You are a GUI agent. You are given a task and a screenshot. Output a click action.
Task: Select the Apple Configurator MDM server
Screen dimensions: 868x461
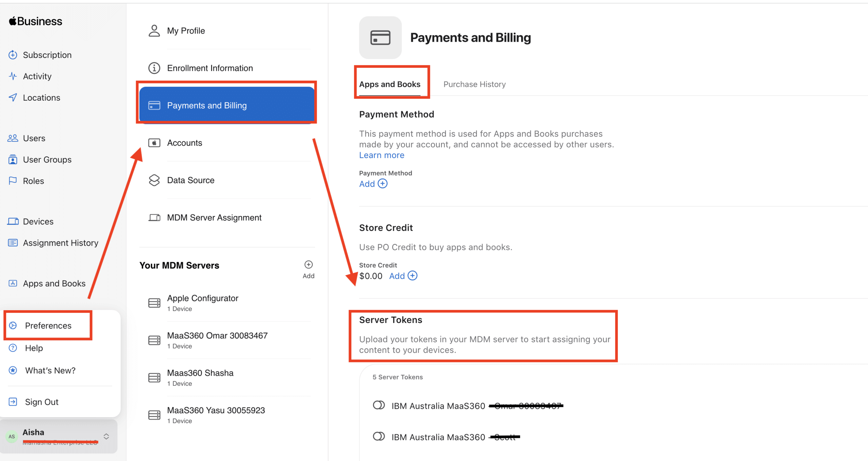point(202,299)
